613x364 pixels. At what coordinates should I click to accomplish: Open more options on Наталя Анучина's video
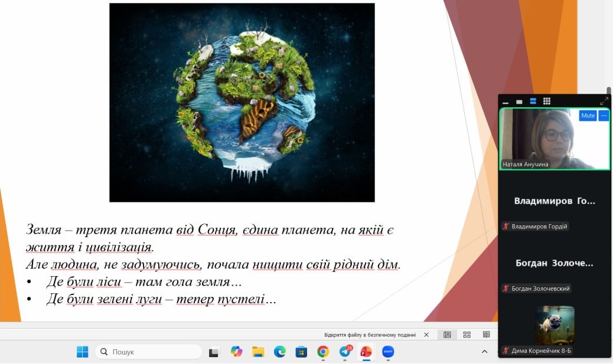(603, 116)
